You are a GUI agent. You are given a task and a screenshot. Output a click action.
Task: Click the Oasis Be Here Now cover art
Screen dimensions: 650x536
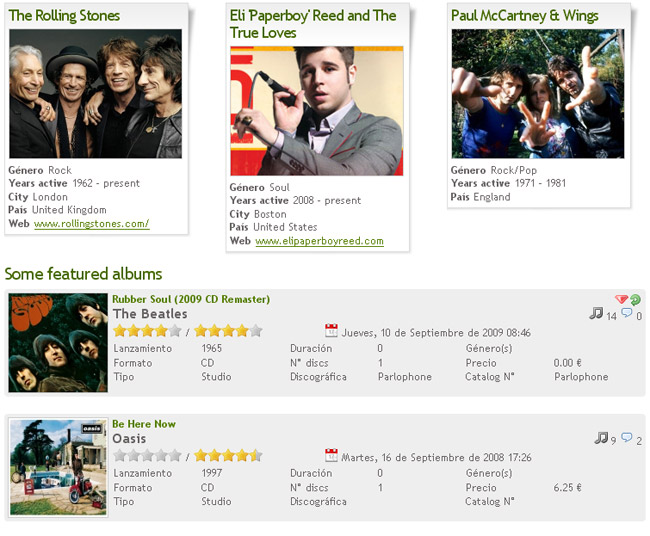[57, 467]
